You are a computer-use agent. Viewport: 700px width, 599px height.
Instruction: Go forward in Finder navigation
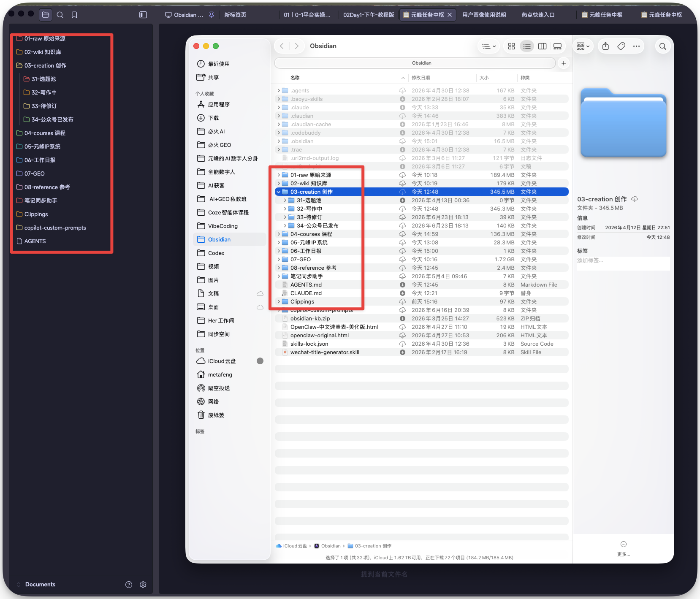(297, 46)
